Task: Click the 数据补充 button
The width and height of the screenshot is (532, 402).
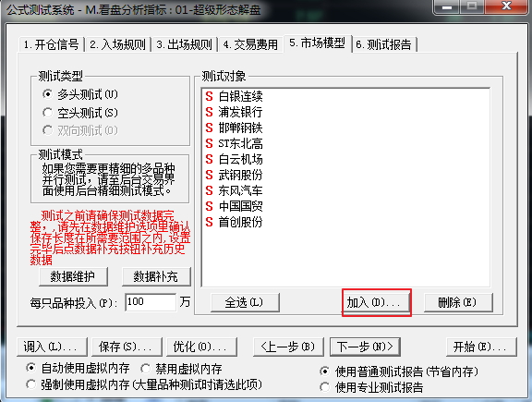Action: pos(156,276)
